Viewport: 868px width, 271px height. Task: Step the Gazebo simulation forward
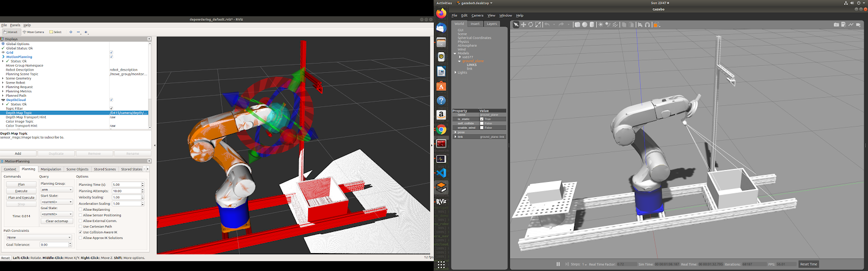coord(567,264)
